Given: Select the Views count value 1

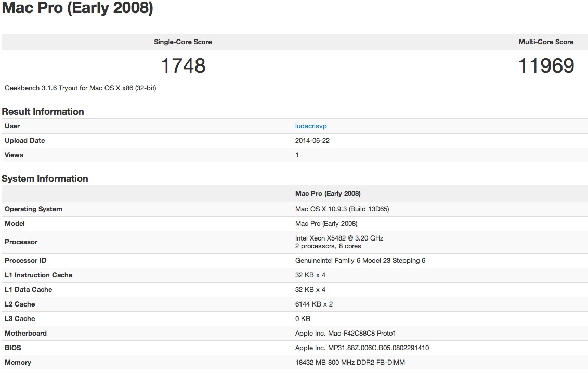Looking at the screenshot, I should click(297, 155).
